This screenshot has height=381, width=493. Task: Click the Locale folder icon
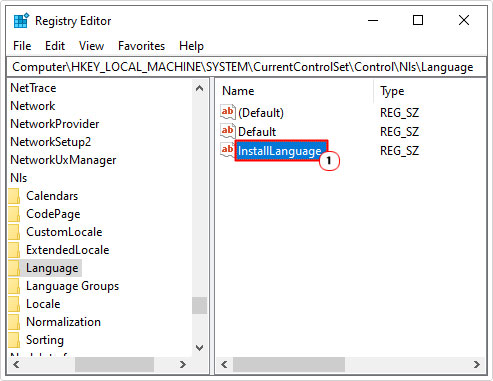14,304
